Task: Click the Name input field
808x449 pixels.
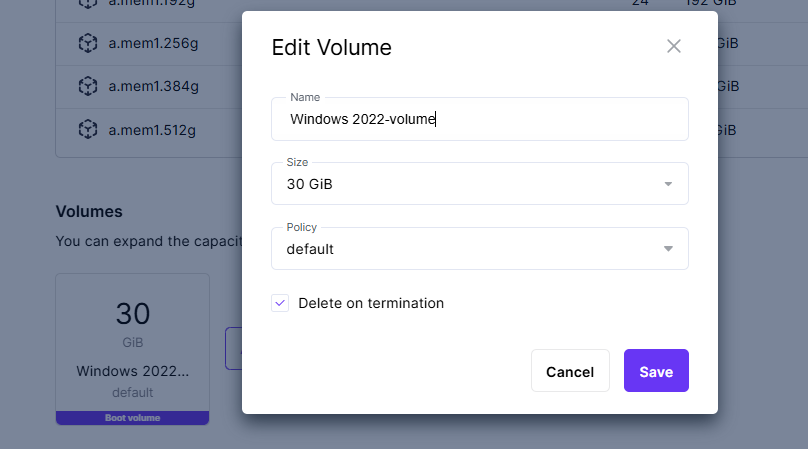Action: (x=480, y=119)
